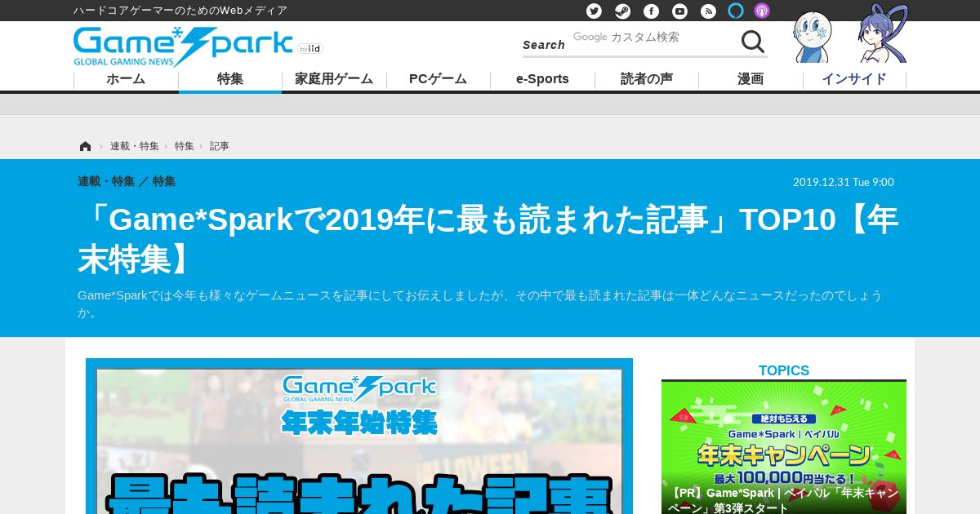
Task: Open the Twitter icon link
Action: tap(594, 11)
